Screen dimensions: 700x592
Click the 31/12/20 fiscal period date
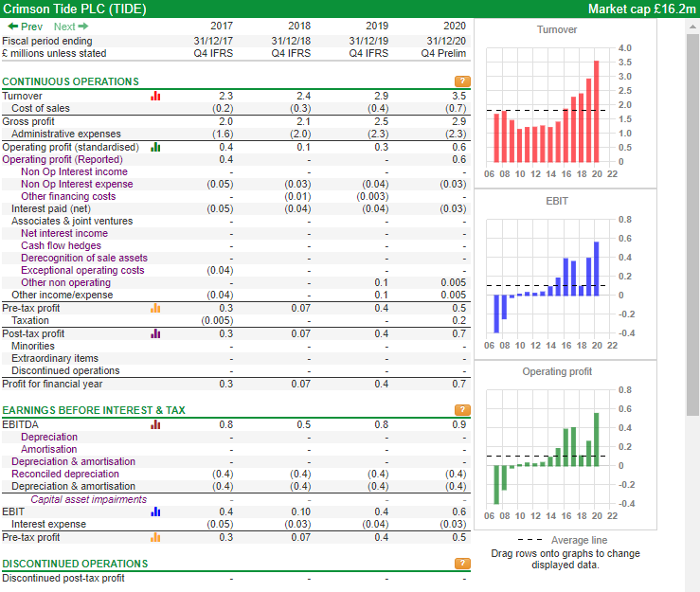tap(446, 41)
